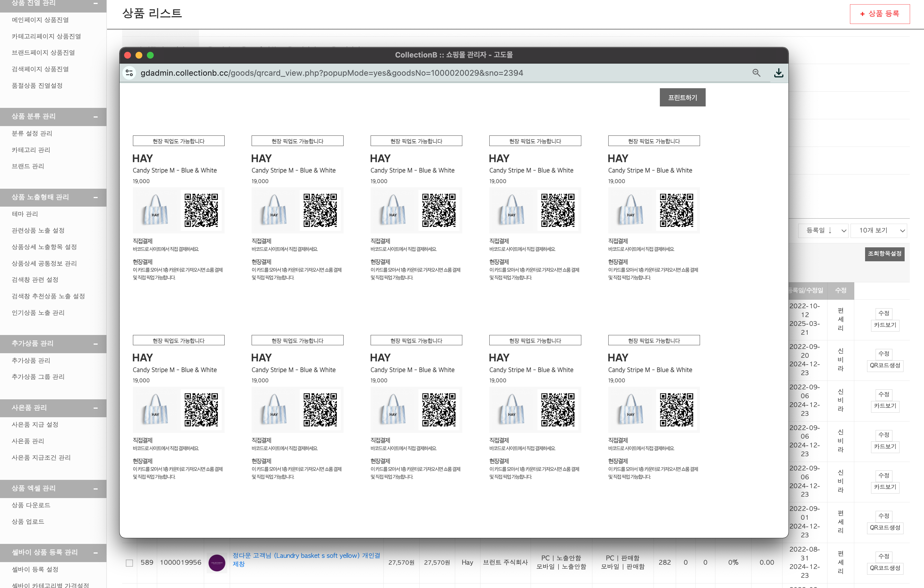924x588 pixels.
Task: Open 메인페이지 상품진열 menu
Action: coord(40,20)
